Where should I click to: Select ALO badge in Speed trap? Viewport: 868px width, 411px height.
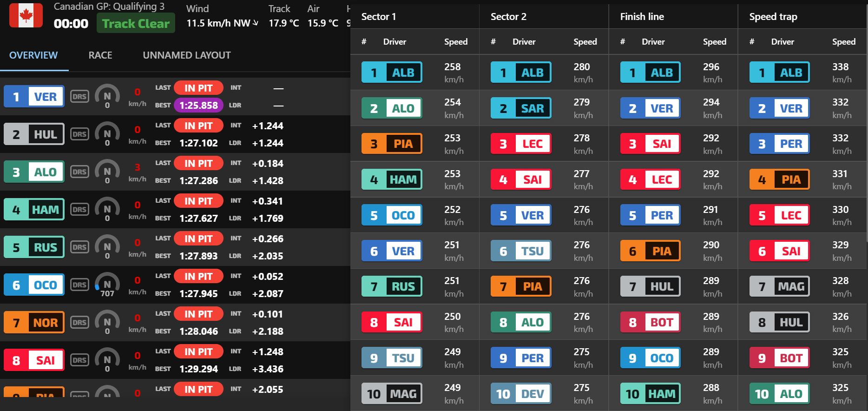779,394
